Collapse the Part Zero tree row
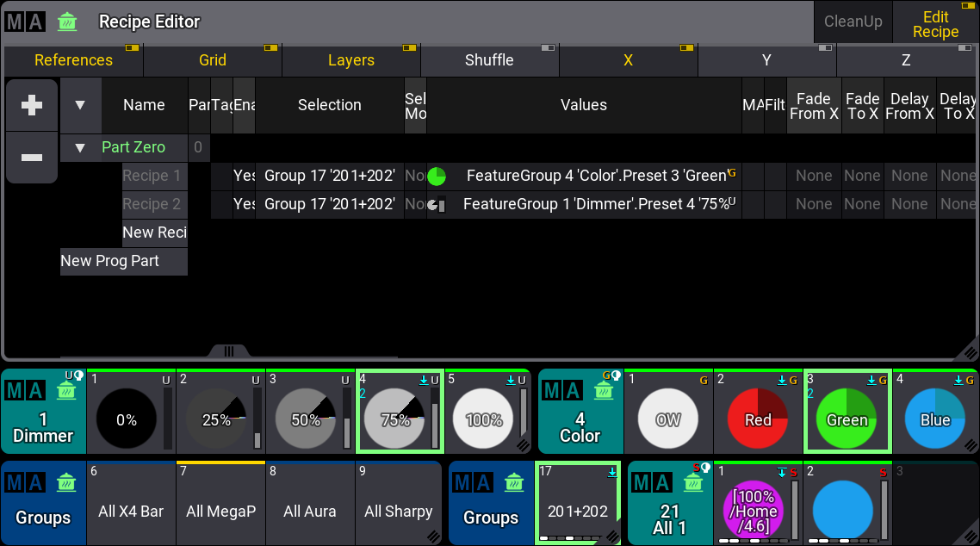 click(x=80, y=148)
